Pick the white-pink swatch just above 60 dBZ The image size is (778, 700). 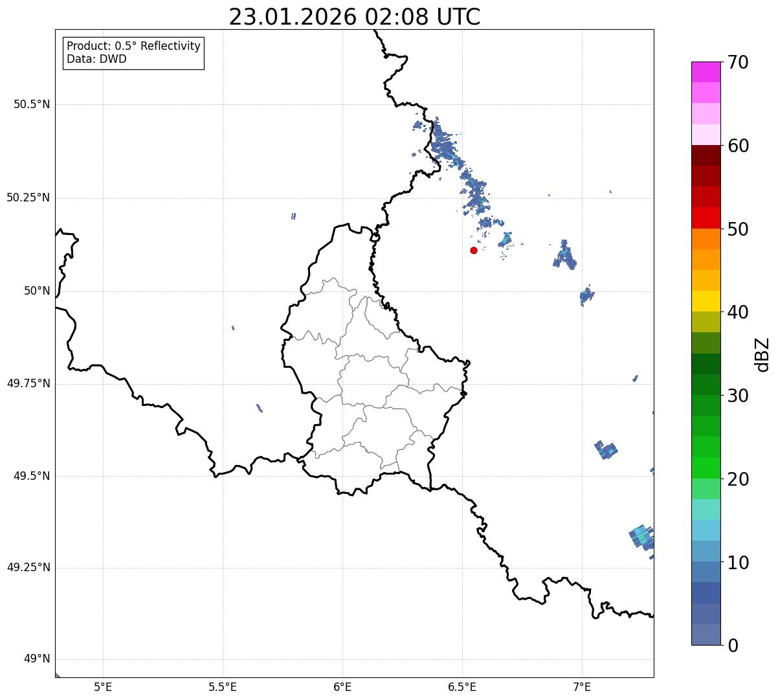coord(706,135)
